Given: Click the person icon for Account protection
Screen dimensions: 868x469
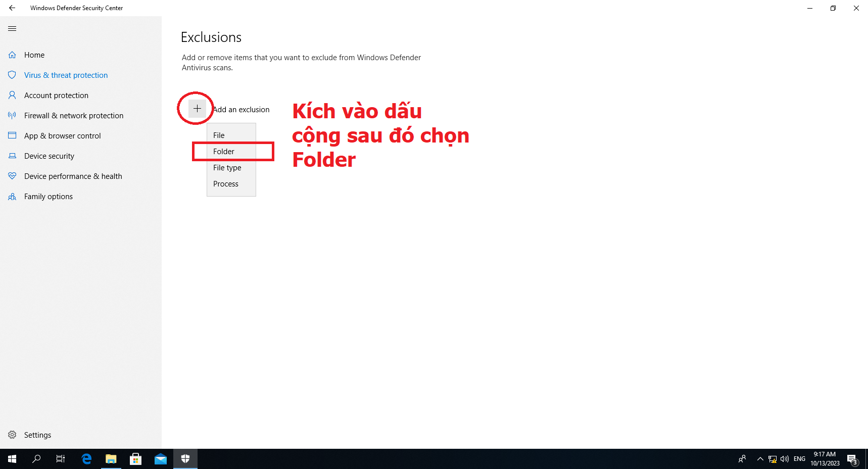Looking at the screenshot, I should pos(12,96).
